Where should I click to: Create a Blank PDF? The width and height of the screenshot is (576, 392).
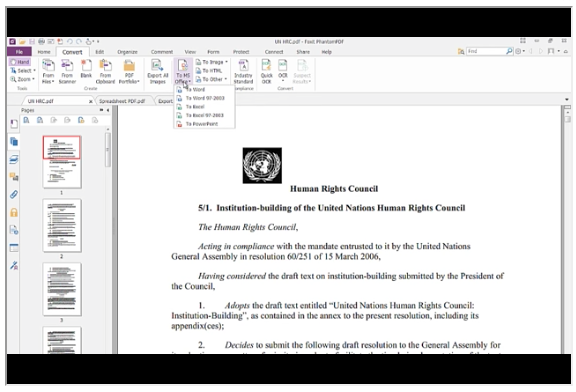click(86, 69)
